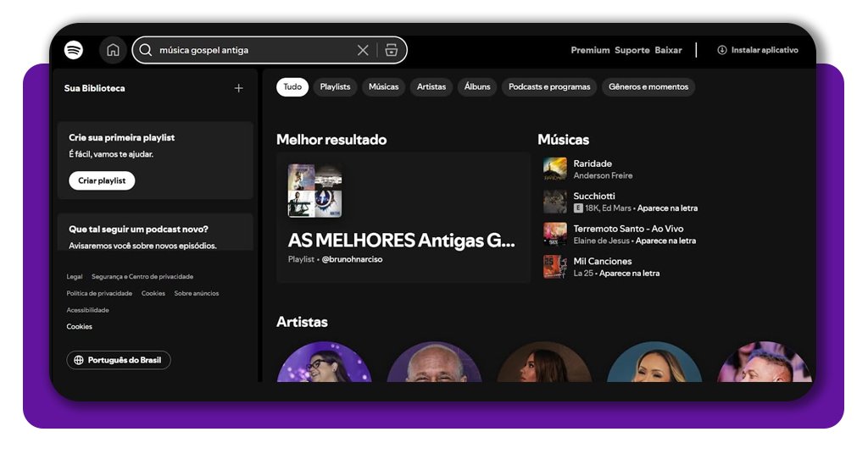Switch to the Artistas filter
Image resolution: width=868 pixels, height=454 pixels.
click(431, 86)
